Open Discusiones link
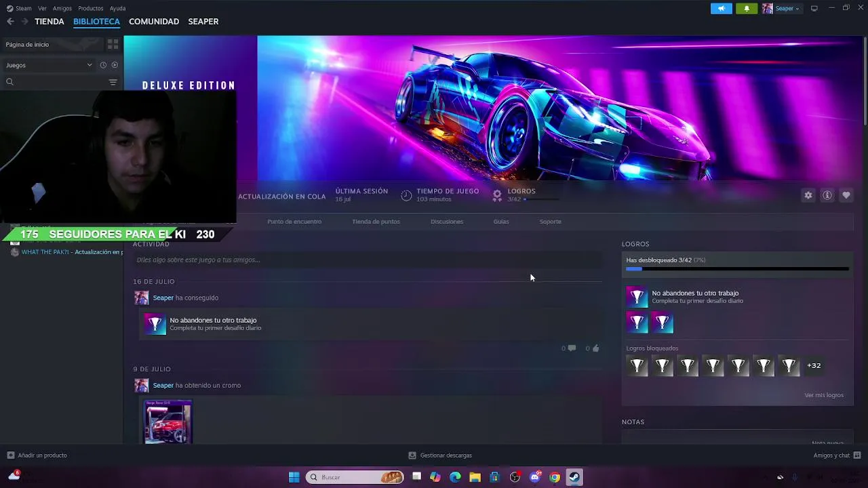This screenshot has width=868, height=488. pos(447,222)
